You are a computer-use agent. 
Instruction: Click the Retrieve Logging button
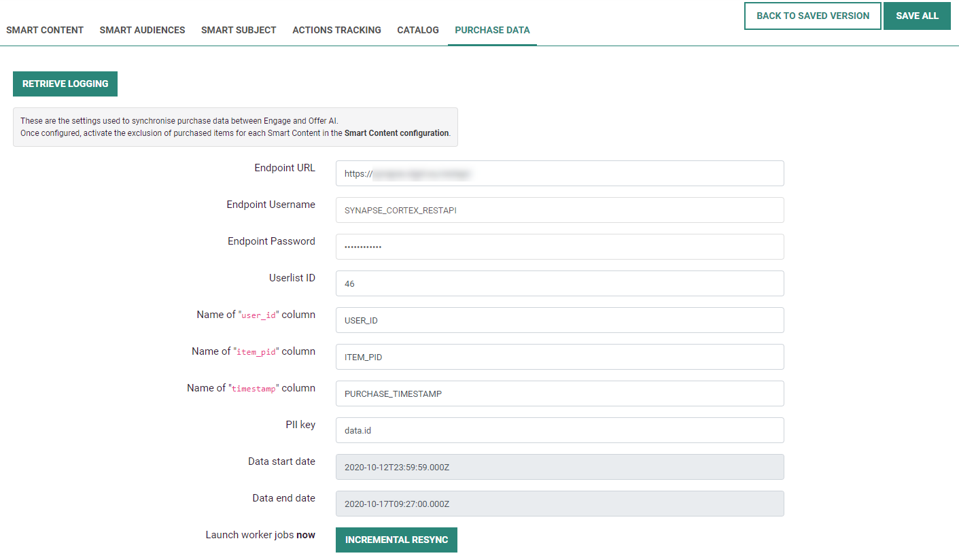point(65,84)
